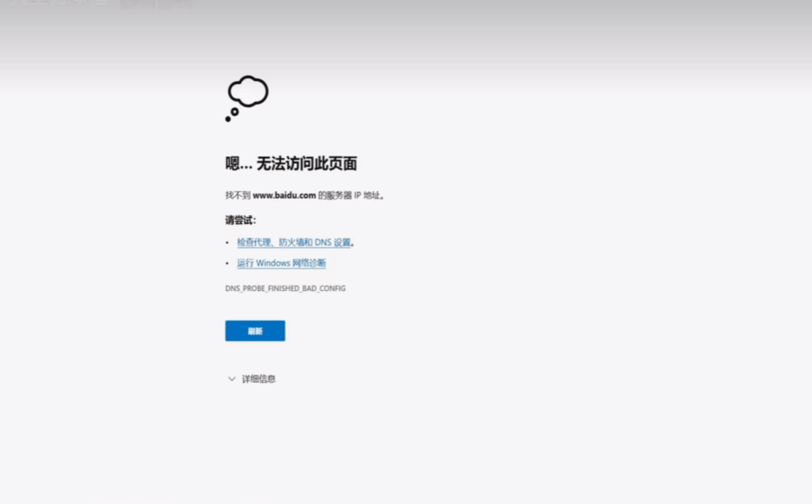Click the blue 刷新 refresh button
This screenshot has width=812, height=504.
click(255, 331)
